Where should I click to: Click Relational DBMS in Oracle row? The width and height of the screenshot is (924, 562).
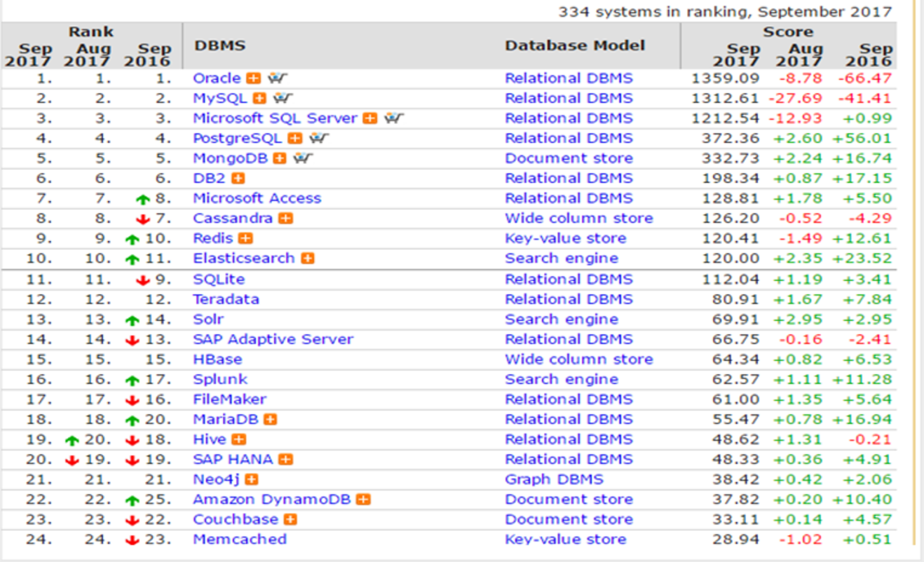[569, 78]
